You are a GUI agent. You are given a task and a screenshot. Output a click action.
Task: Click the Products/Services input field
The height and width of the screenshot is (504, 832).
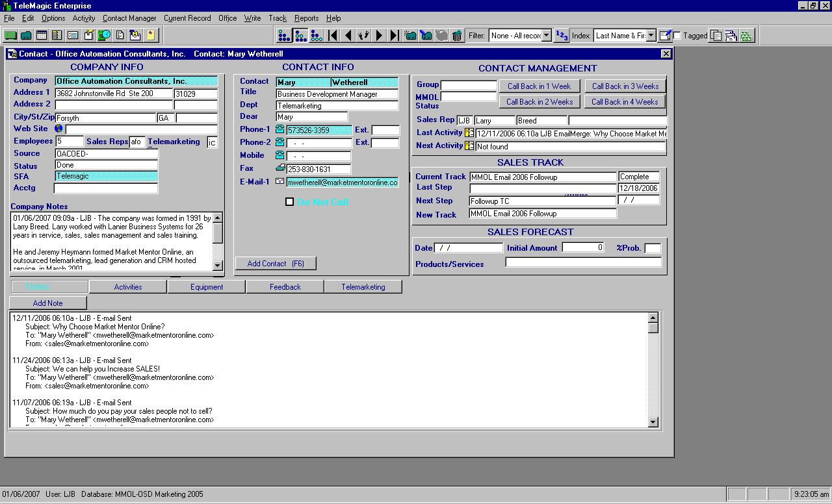click(583, 262)
